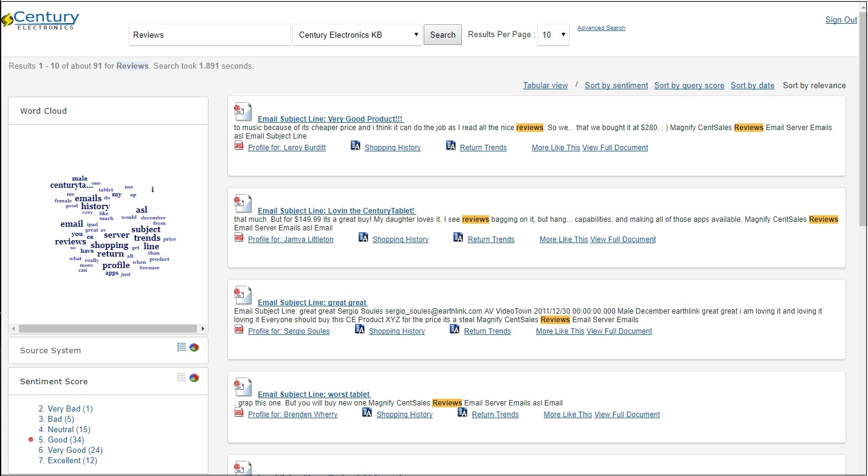The width and height of the screenshot is (868, 476).
Task: Sort results by sentiment
Action: tap(616, 86)
